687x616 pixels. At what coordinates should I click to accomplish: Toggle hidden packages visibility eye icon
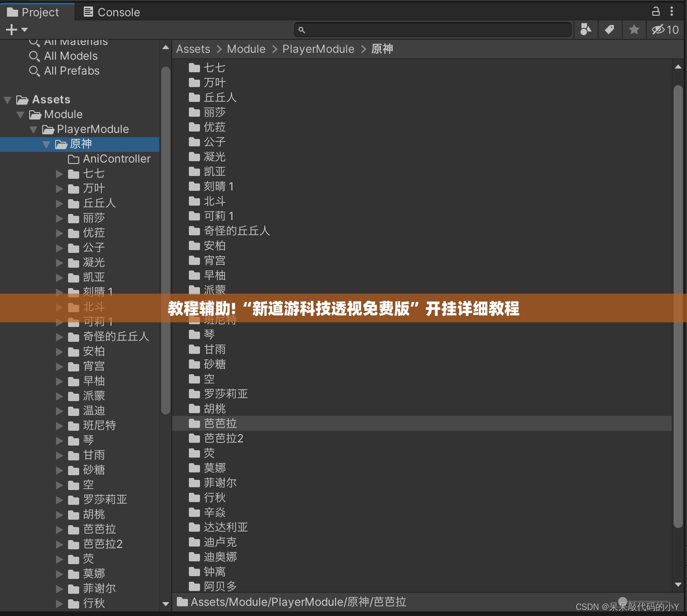(665, 30)
